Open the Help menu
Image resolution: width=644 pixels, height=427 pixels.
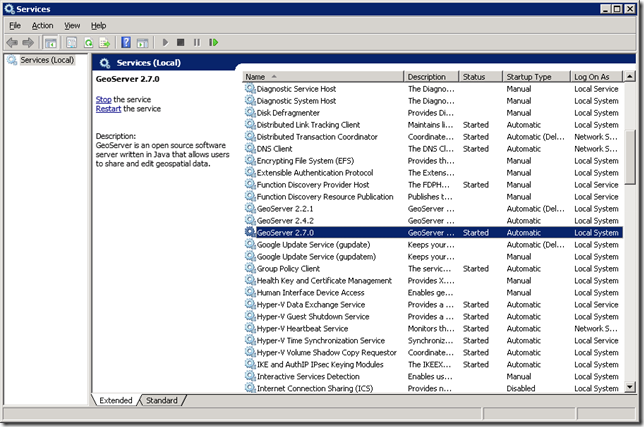coord(99,25)
